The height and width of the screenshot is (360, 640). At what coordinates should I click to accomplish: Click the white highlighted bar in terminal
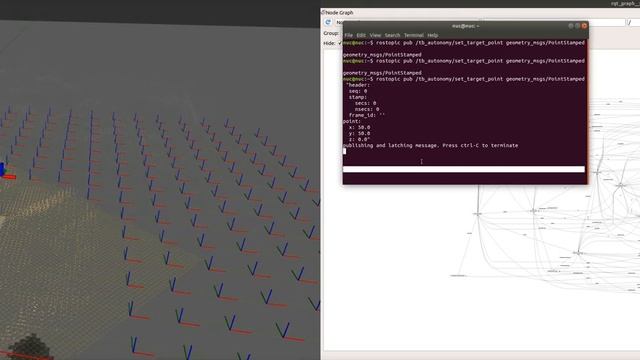464,169
